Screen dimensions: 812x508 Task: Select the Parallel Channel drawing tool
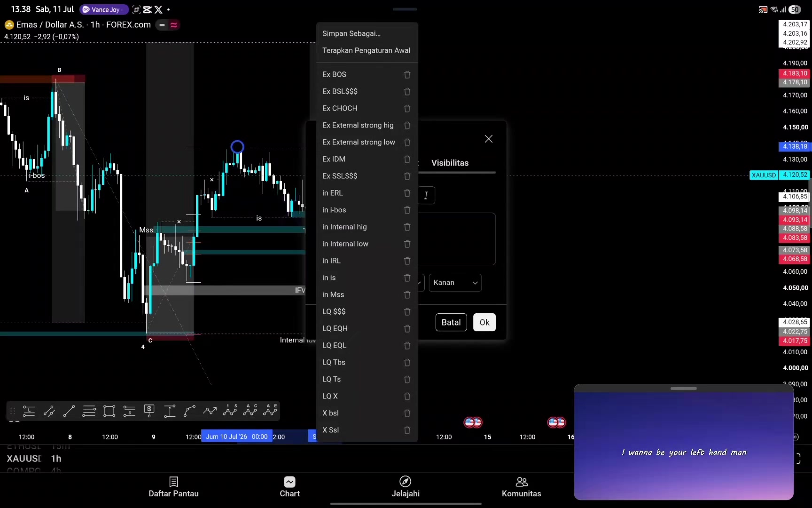click(x=49, y=411)
